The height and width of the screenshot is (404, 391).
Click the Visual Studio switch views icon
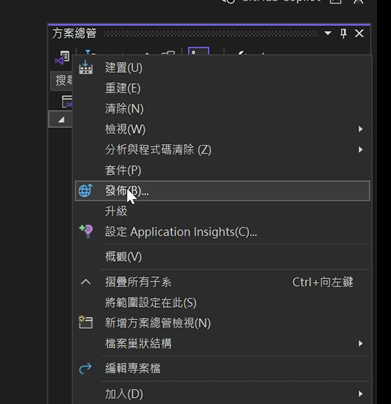[x=62, y=58]
